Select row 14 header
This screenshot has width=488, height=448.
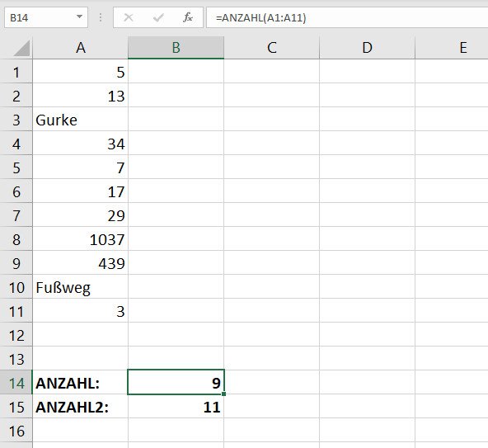(16, 383)
